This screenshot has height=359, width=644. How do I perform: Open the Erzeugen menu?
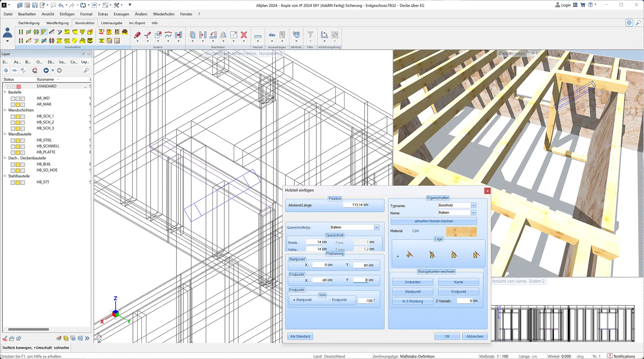click(x=121, y=14)
